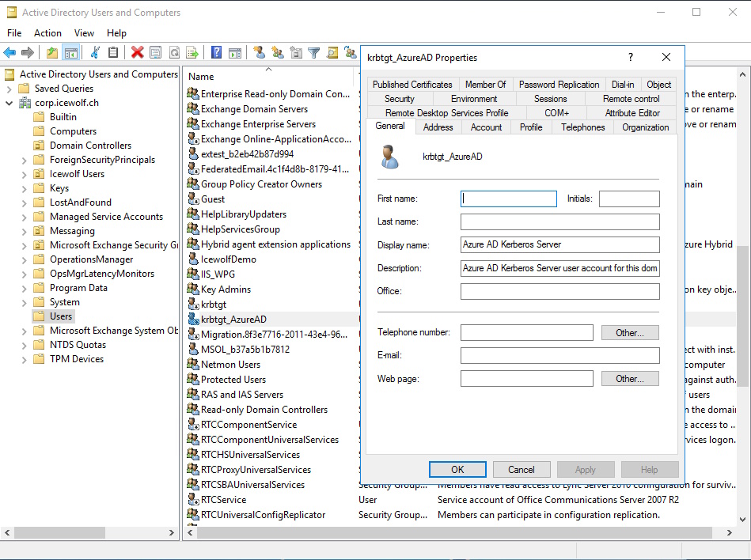Select the Users container in tree
This screenshot has height=560, width=751.
tap(61, 316)
